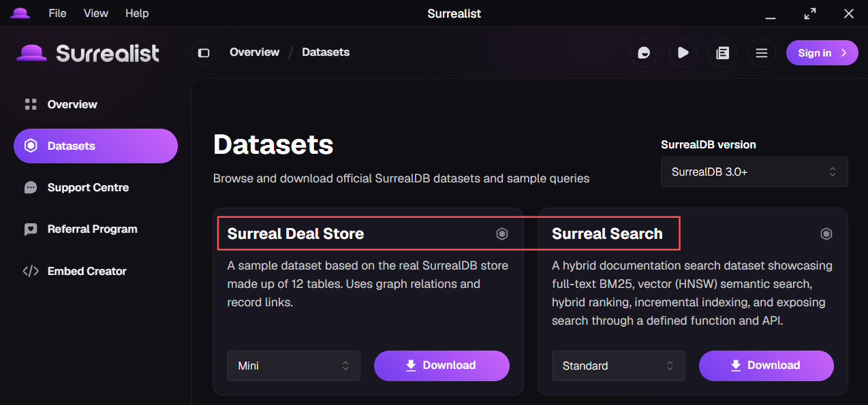This screenshot has height=405, width=868.
Task: Open the news feed icon
Action: point(722,52)
